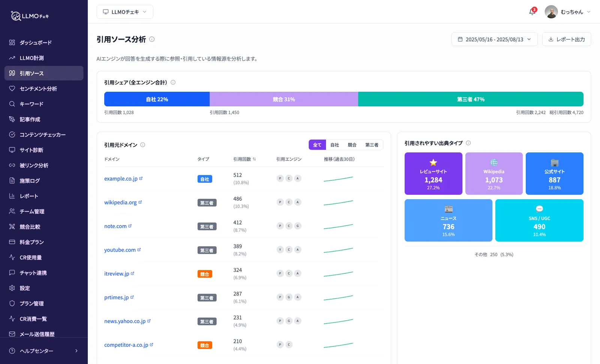Click the SNS / UGC 490 tile

pos(539,220)
